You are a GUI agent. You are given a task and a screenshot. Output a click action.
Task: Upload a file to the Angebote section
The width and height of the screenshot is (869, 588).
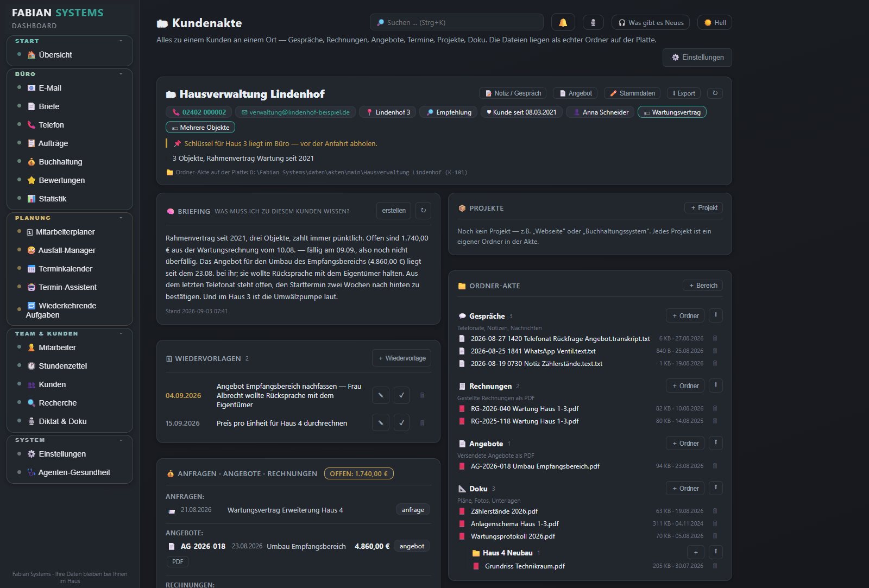pos(716,443)
